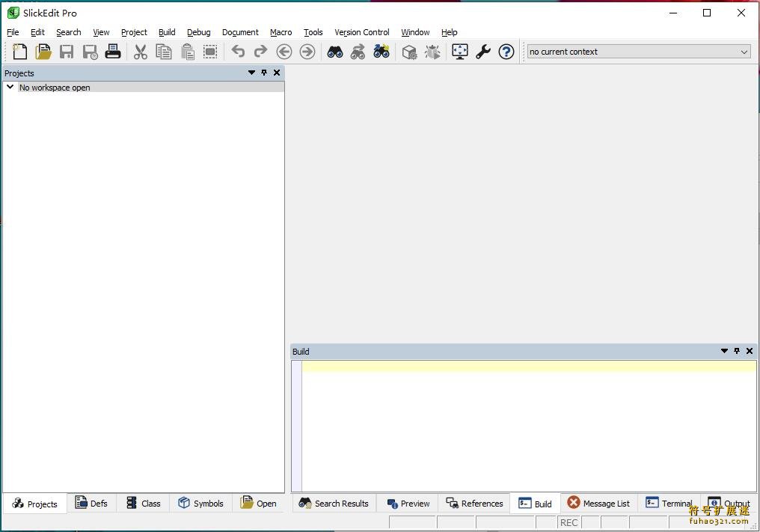Toggle full screen with monitor icon
The height and width of the screenshot is (532, 760).
pyautogui.click(x=460, y=52)
